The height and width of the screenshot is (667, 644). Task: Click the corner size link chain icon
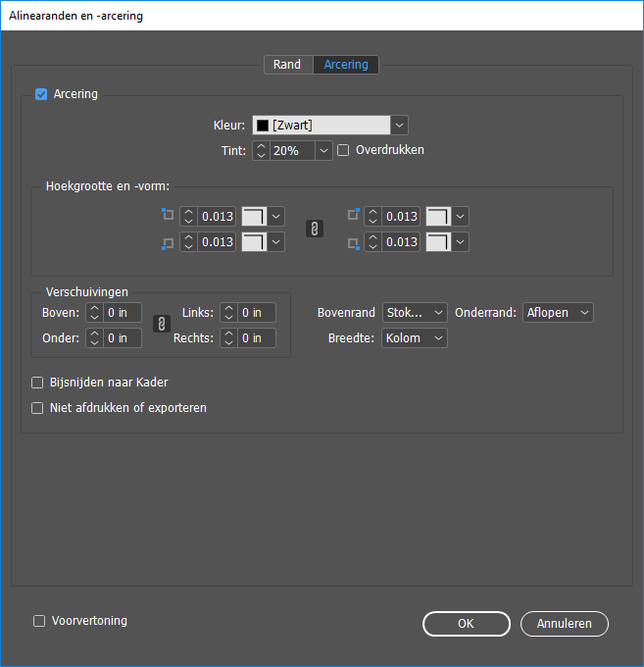pos(315,229)
